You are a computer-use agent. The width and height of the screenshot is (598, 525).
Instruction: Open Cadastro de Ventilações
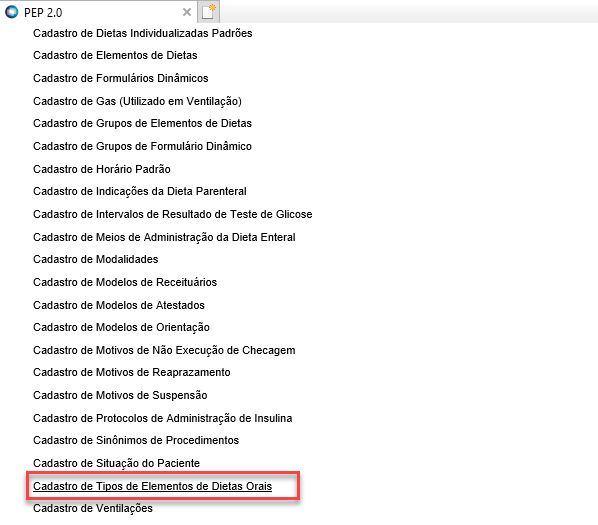[x=93, y=508]
